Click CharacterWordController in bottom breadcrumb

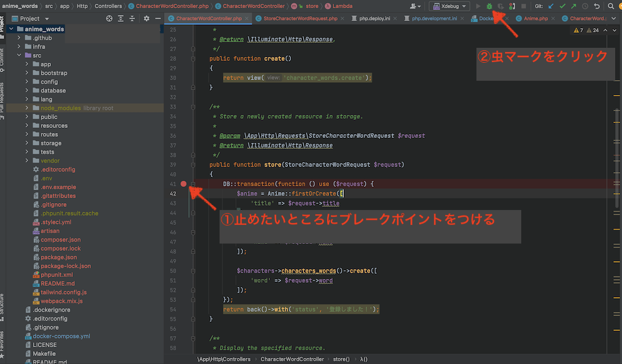(292, 359)
